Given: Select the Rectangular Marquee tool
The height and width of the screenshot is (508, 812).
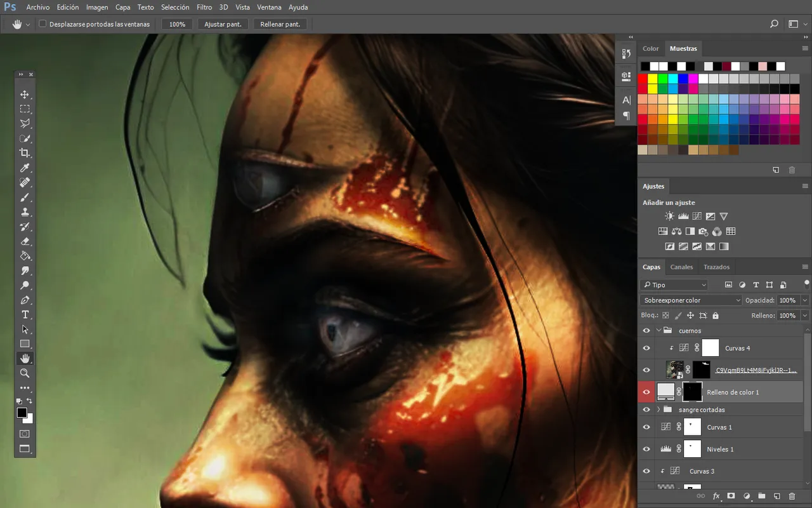Looking at the screenshot, I should coord(25,109).
